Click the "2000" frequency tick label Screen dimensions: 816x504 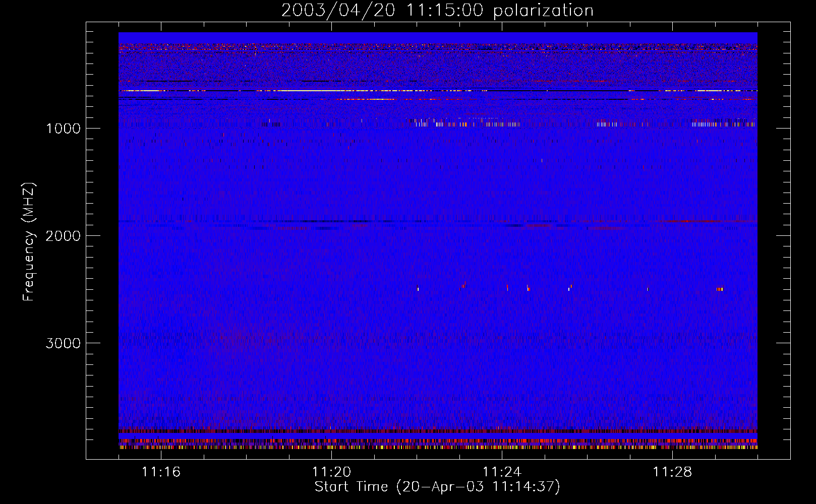tap(63, 236)
